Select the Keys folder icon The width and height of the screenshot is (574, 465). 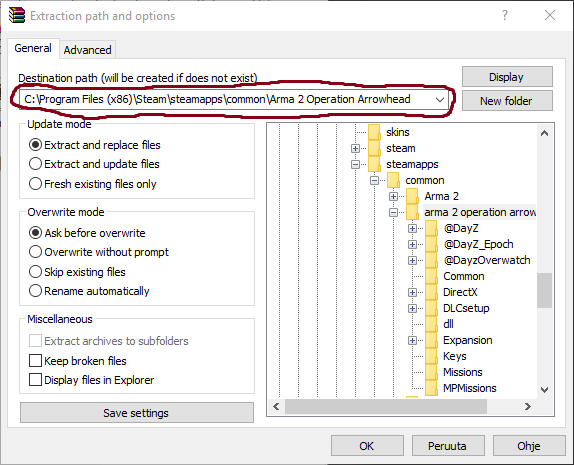click(x=431, y=356)
